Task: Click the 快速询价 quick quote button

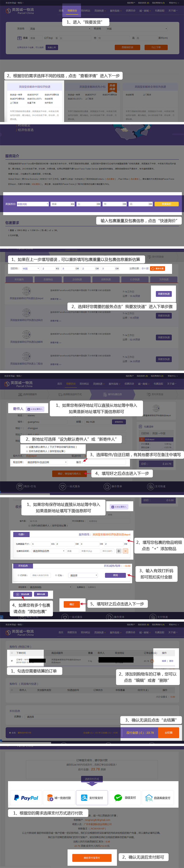Action: [166, 204]
